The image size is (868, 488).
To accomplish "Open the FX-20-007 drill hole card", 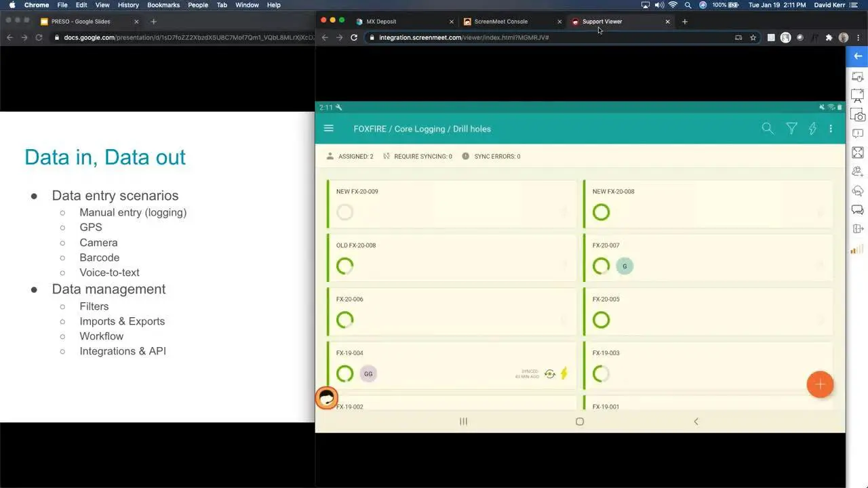I will [x=707, y=258].
